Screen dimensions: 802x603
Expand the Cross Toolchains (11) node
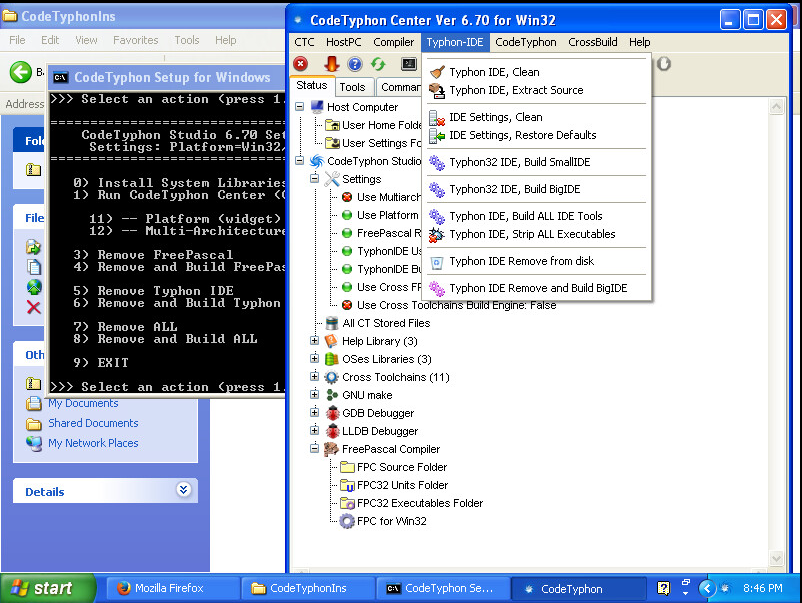(315, 377)
